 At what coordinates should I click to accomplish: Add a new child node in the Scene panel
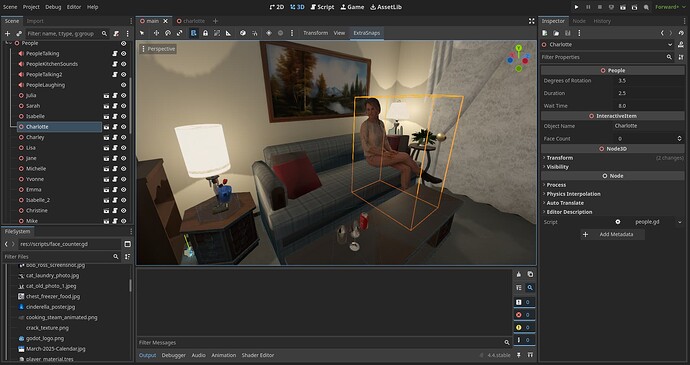7,33
